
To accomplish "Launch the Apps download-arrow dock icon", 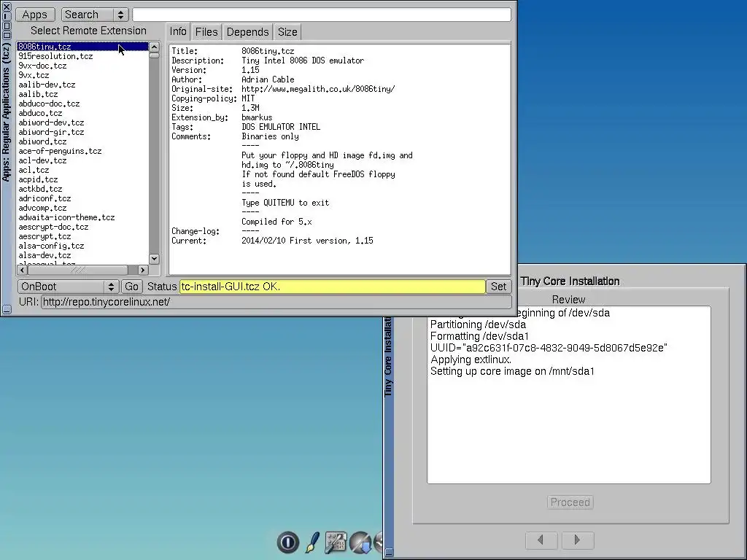I will [360, 542].
